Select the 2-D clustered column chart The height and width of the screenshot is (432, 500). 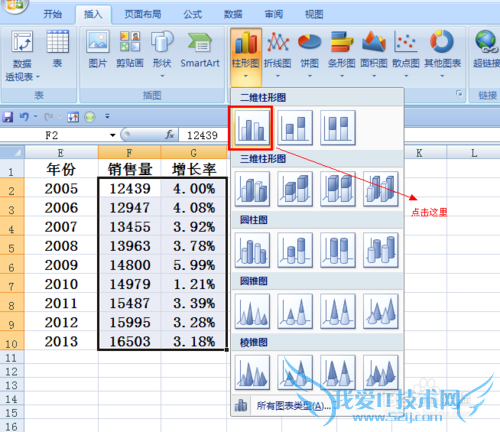(x=252, y=128)
